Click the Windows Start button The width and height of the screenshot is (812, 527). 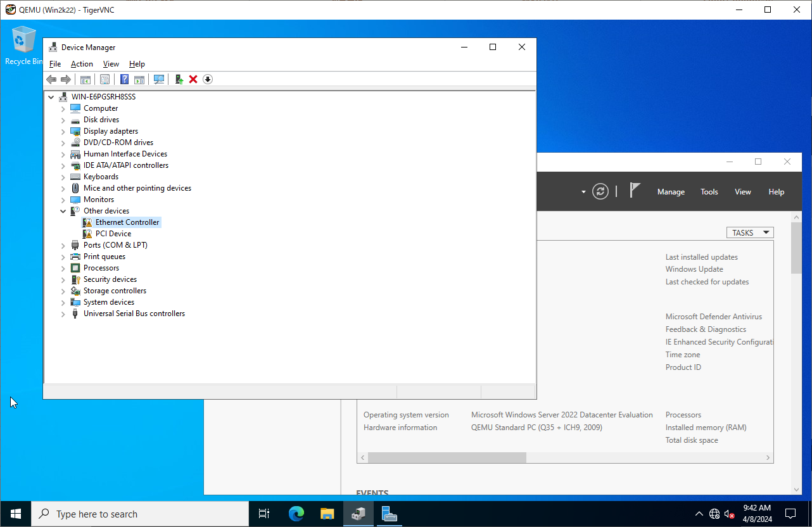click(16, 514)
